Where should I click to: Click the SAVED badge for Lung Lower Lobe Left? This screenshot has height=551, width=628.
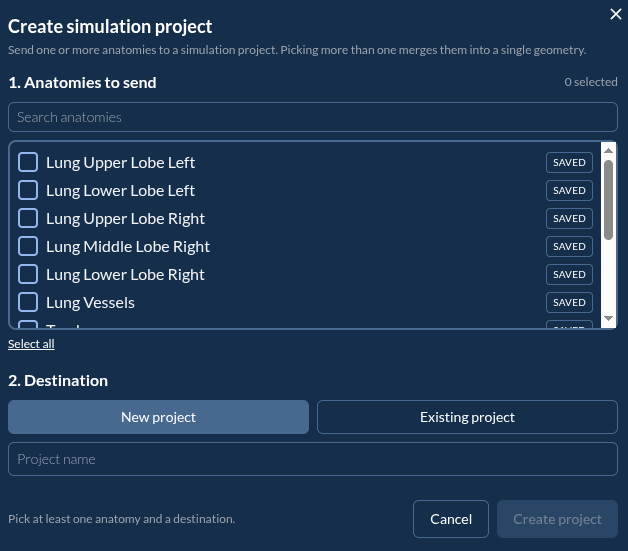point(569,190)
